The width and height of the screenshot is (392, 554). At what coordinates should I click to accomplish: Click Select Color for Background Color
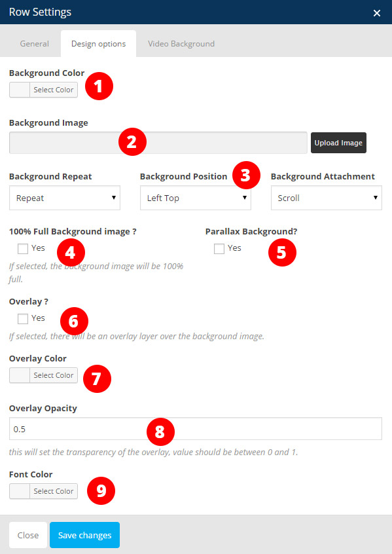(x=54, y=90)
